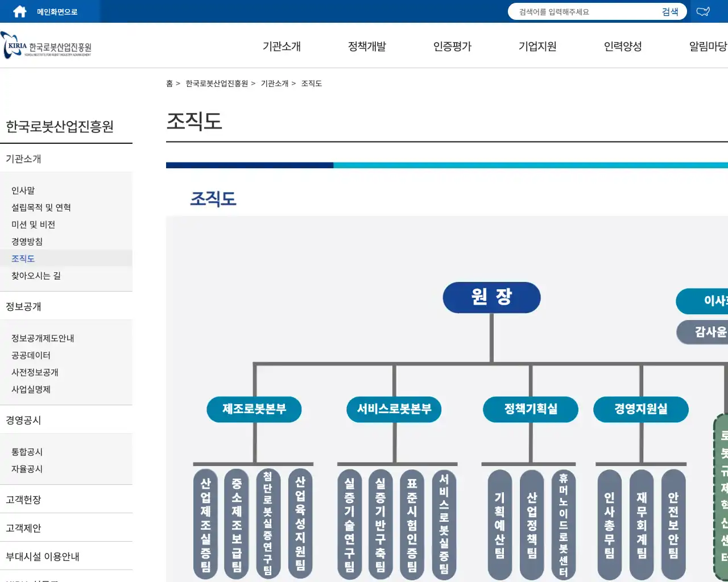The image size is (728, 582).
Task: Click the home icon in top bar
Action: (x=19, y=11)
